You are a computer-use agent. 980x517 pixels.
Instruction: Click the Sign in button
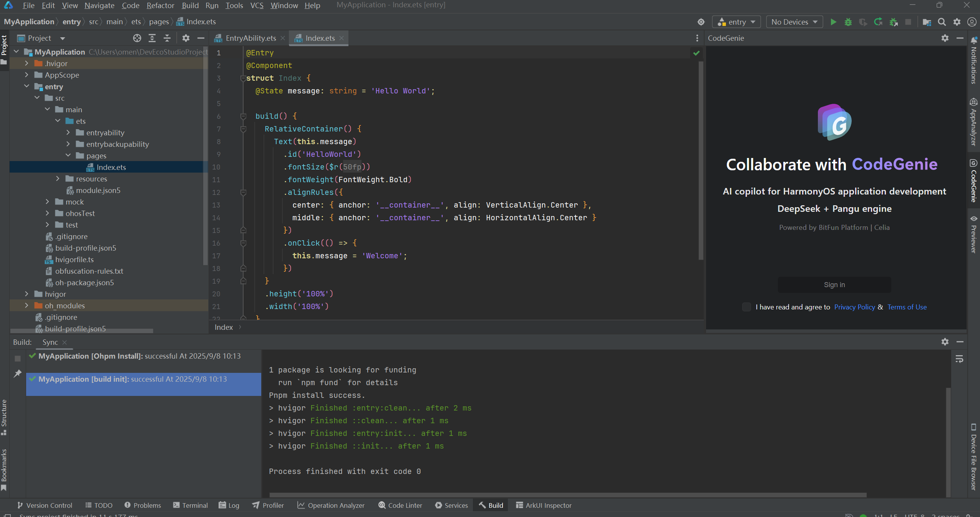pyautogui.click(x=834, y=285)
